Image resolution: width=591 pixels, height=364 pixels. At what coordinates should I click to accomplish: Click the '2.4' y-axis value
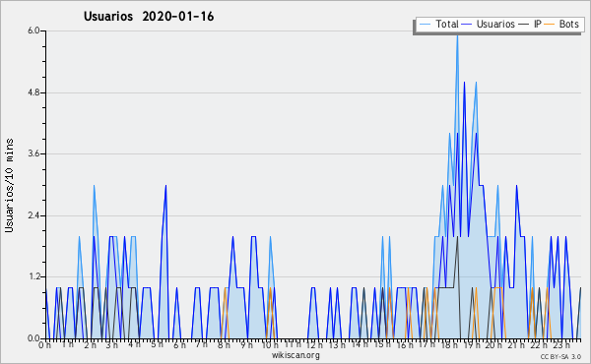(33, 215)
